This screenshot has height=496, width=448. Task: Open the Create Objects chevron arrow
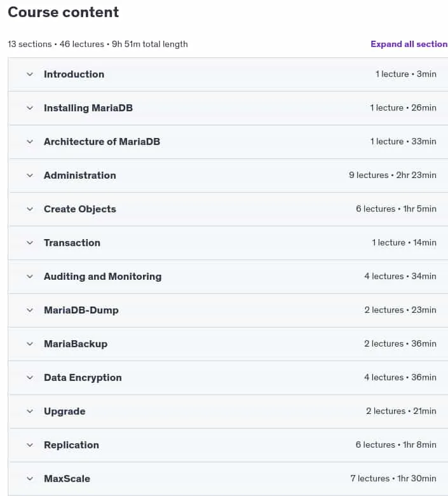coord(30,209)
